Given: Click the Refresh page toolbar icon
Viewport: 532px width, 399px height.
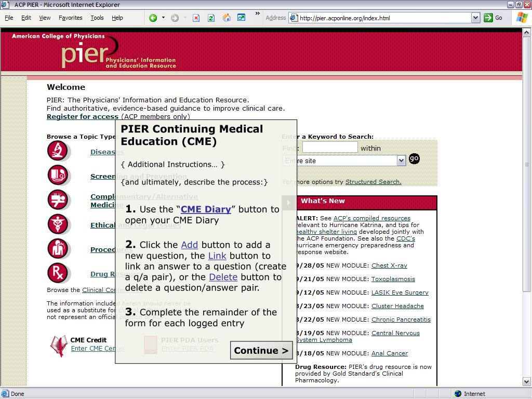Looking at the screenshot, I should [211, 18].
